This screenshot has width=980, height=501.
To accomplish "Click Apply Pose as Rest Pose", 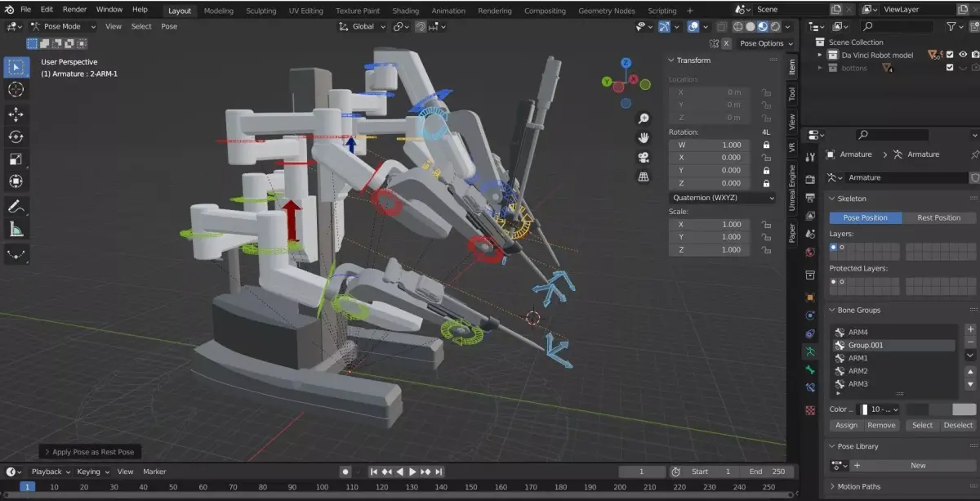I will tap(89, 452).
